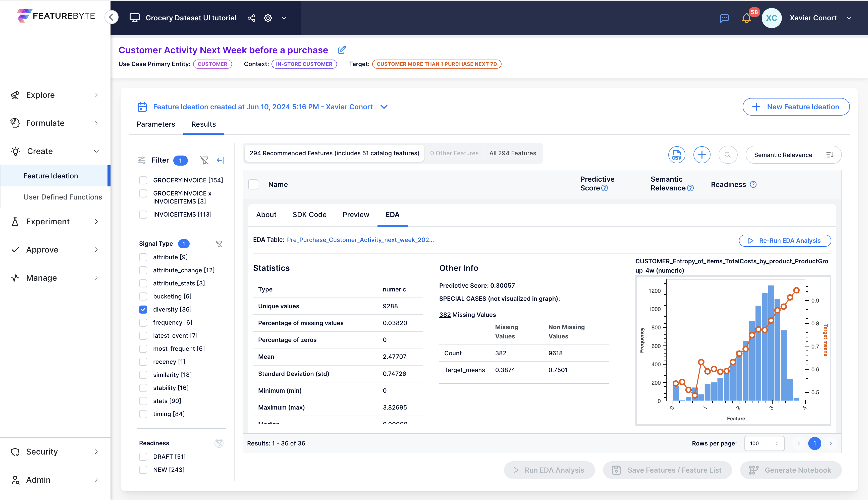Image resolution: width=868 pixels, height=500 pixels.
Task: Collapse the left sidebar with chevron button
Action: pyautogui.click(x=112, y=17)
